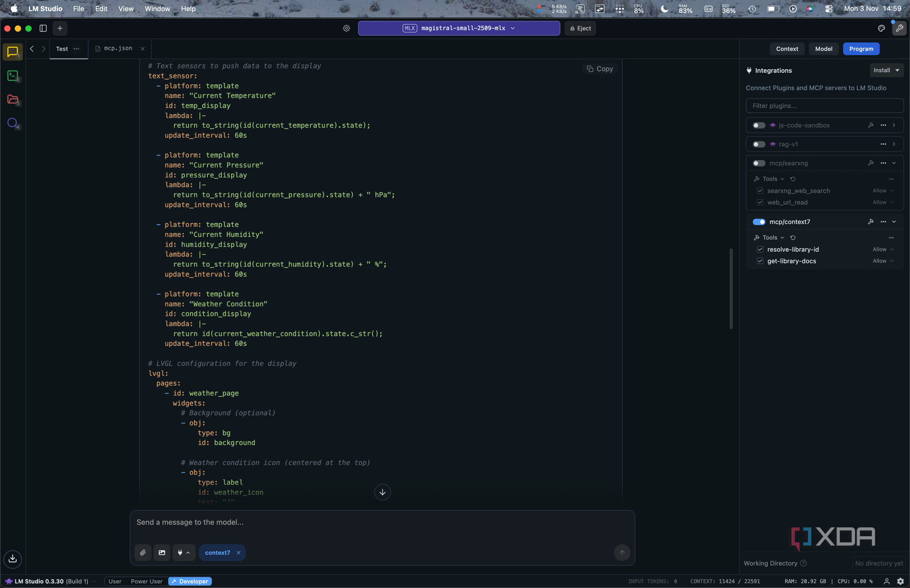This screenshot has width=910, height=588.
Task: Click hammer icon on mcp/context7 row
Action: coord(870,222)
